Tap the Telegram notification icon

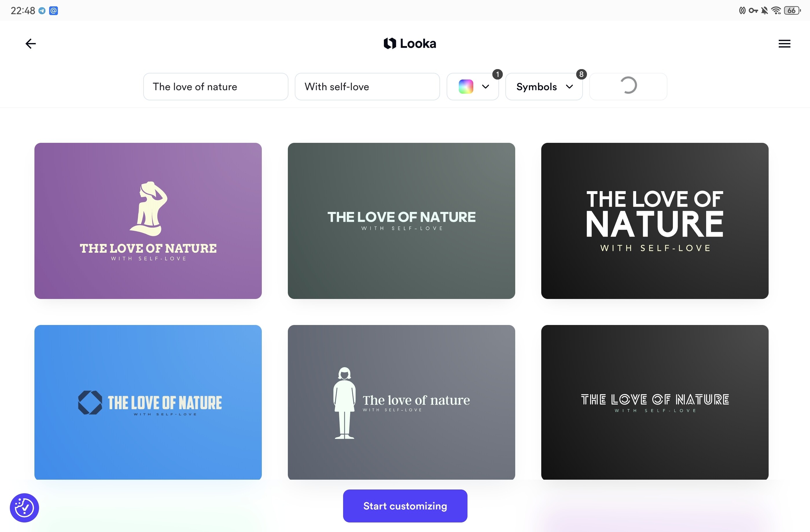point(42,11)
